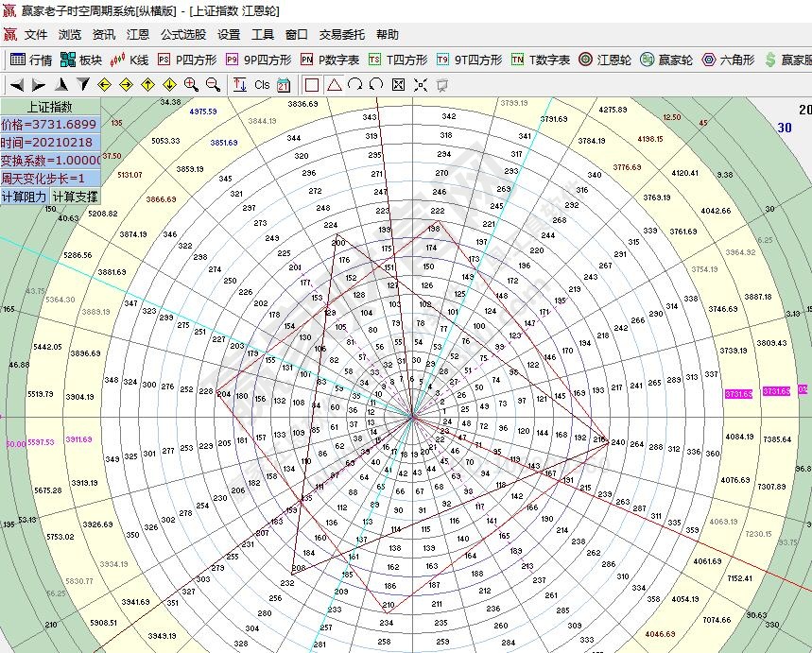Screen dimensions: 812x653
Task: Open the 交易委托 menu
Action: pos(342,35)
